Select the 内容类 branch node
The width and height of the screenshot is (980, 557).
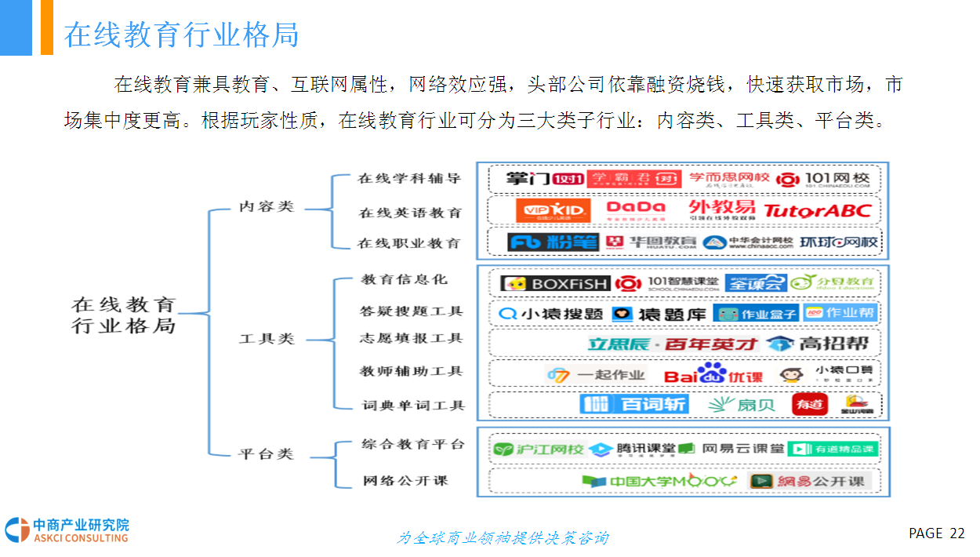point(267,208)
